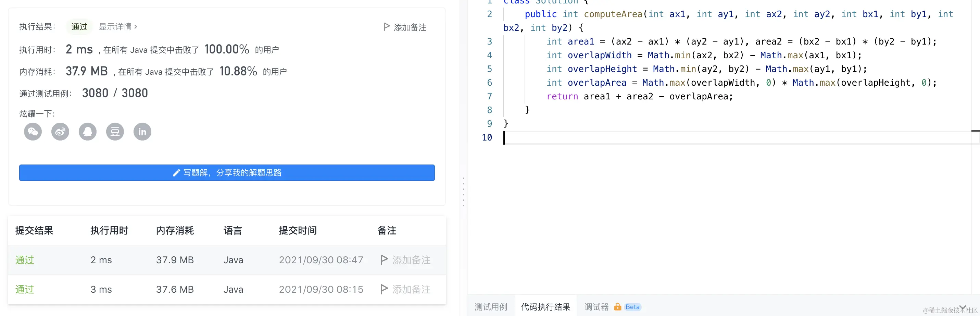
Task: Open 测试用例 tab
Action: [x=491, y=307]
